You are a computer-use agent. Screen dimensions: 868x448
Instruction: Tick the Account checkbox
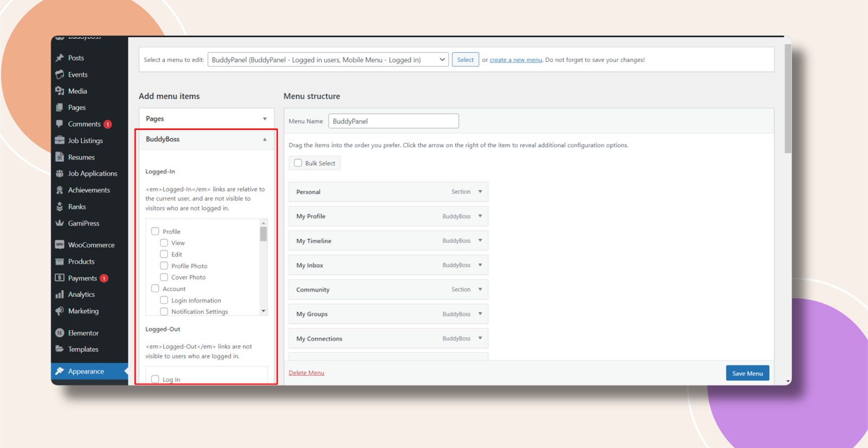click(x=155, y=288)
